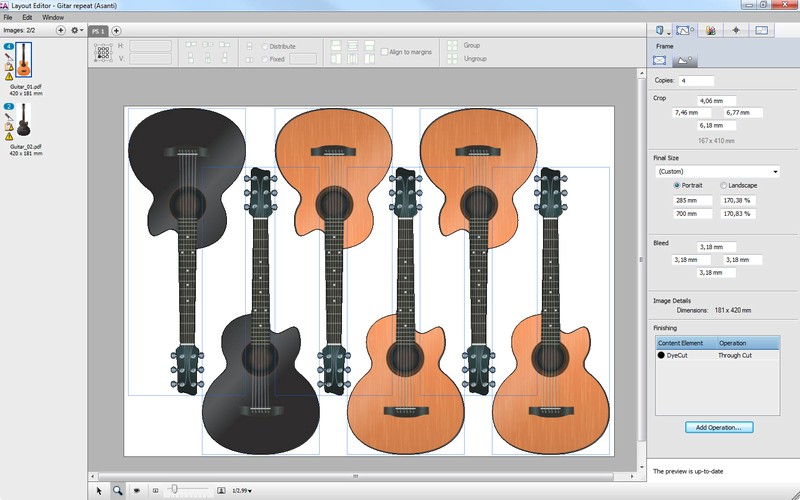Click the crop right field 6,77 mm
The height and width of the screenshot is (500, 800).
pyautogui.click(x=743, y=113)
